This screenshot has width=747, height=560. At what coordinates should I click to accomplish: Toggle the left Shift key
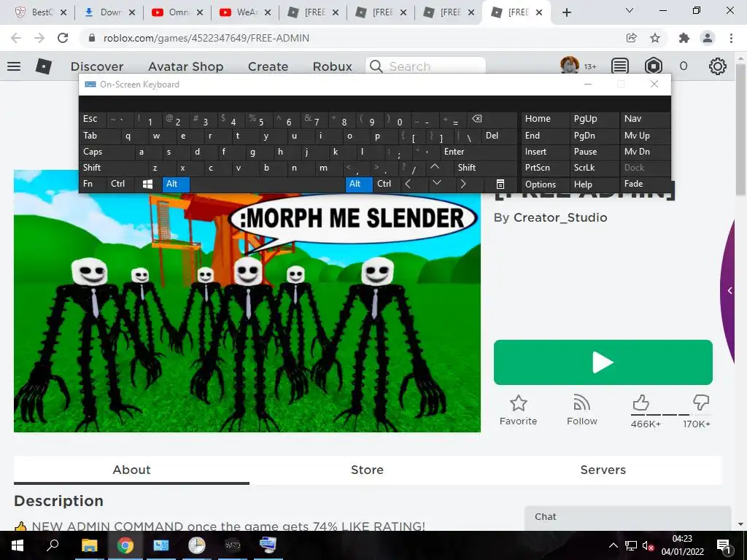(x=113, y=168)
